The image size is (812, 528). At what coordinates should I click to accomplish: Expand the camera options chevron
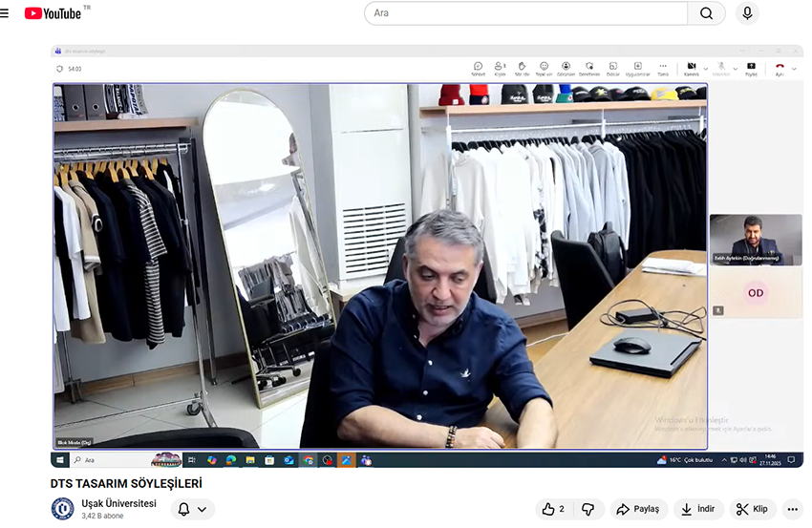706,69
